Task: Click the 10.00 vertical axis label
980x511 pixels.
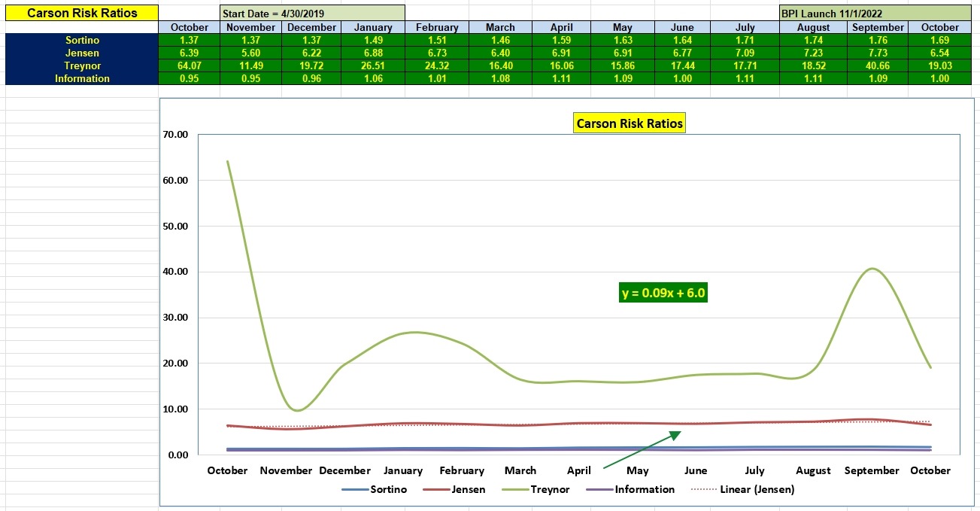Action: pos(176,409)
